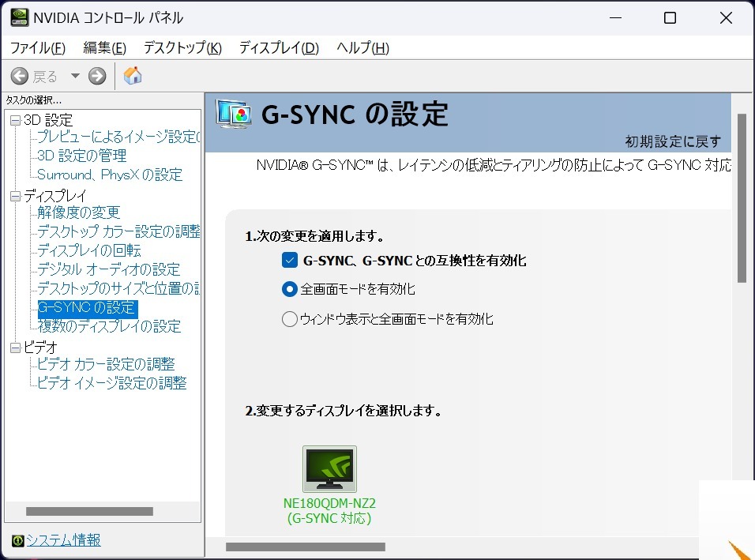Open the 編集(E) menu
755x560 pixels.
104,47
